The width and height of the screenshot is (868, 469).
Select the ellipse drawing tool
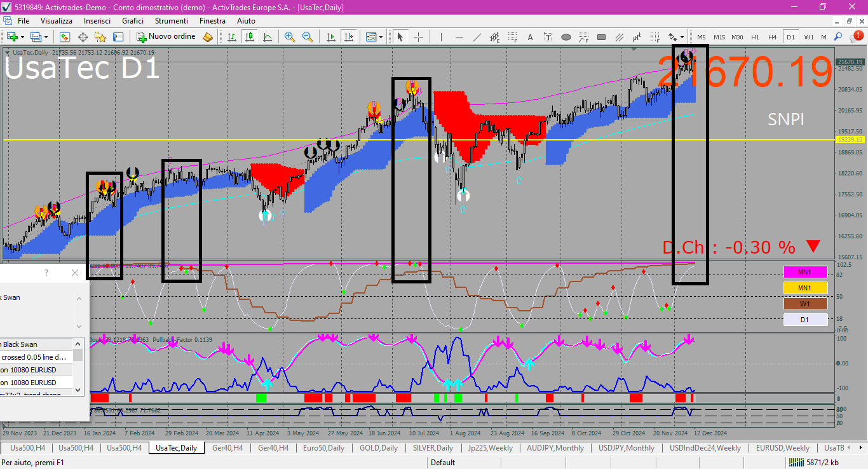pos(566,37)
